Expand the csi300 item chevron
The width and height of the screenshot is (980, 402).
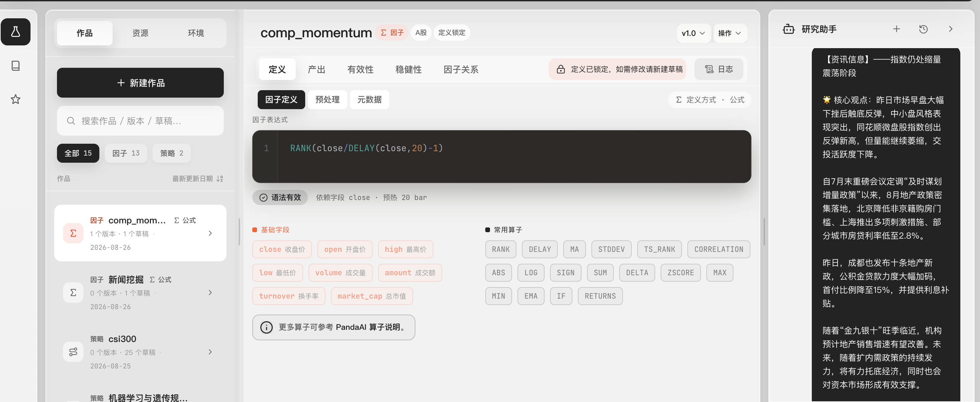(x=210, y=352)
